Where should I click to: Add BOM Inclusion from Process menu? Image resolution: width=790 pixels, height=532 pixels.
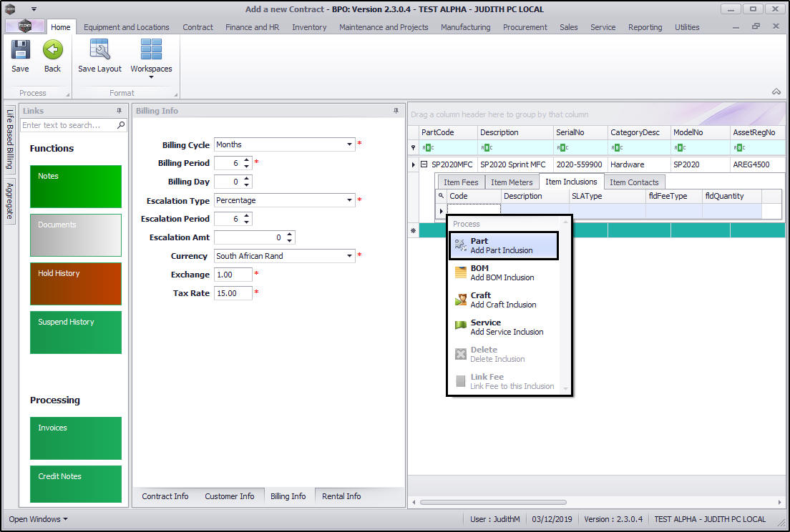tap(504, 273)
